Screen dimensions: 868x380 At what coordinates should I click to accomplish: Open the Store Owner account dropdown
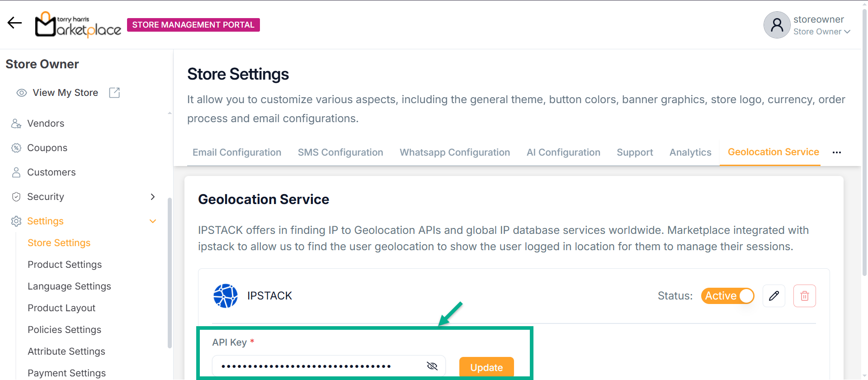coord(822,32)
